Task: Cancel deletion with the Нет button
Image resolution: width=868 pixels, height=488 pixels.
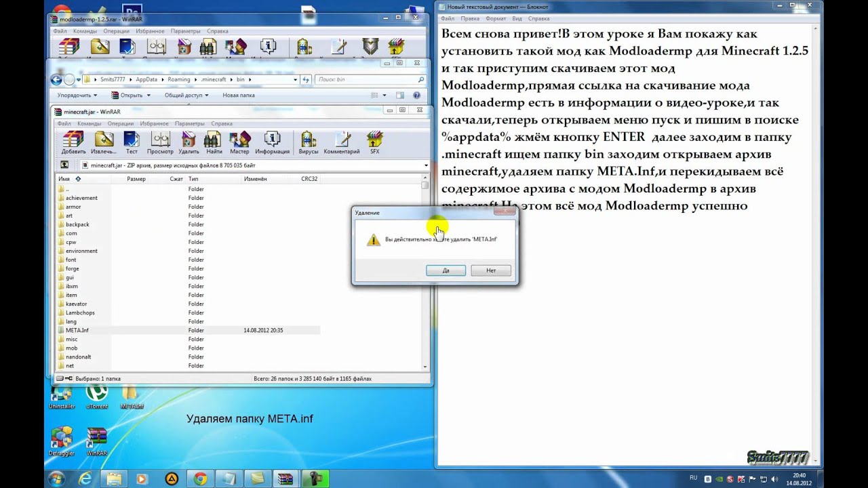Action: 491,270
